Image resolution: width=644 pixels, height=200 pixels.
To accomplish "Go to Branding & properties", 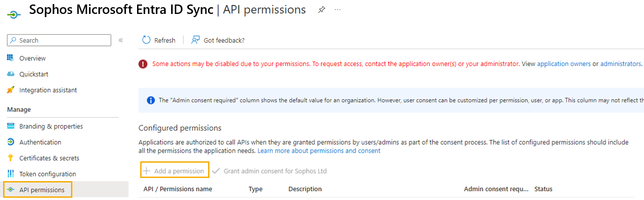I will [x=51, y=126].
